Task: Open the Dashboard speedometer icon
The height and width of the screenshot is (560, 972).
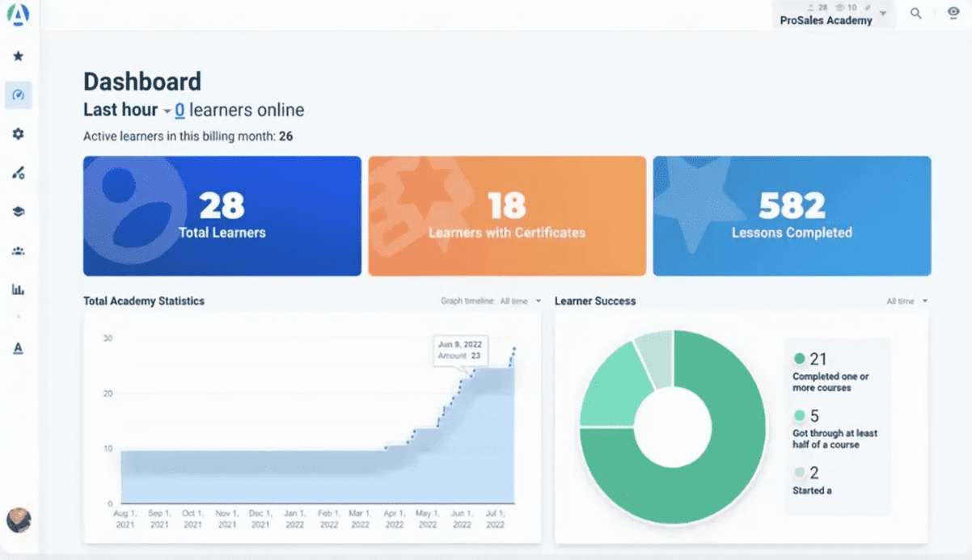Action: click(x=18, y=95)
